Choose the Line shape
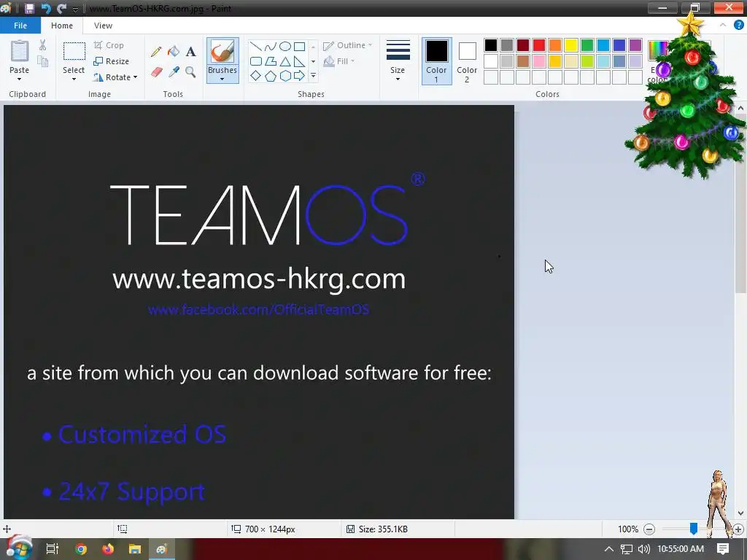 point(256,46)
